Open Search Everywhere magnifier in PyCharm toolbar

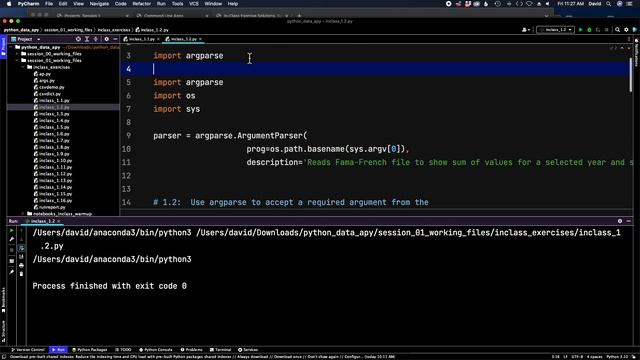click(x=617, y=30)
